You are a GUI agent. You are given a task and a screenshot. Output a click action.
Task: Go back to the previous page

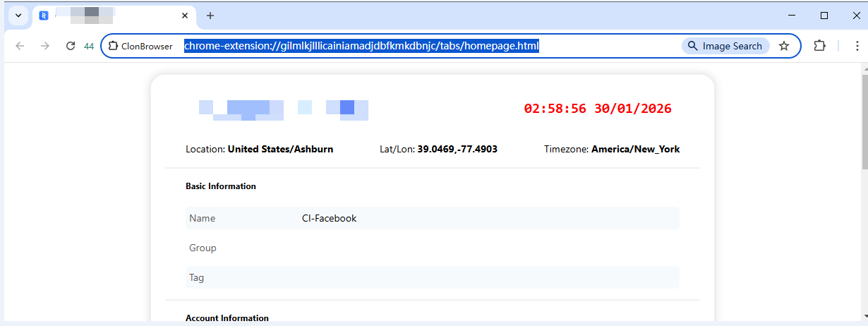[x=20, y=46]
